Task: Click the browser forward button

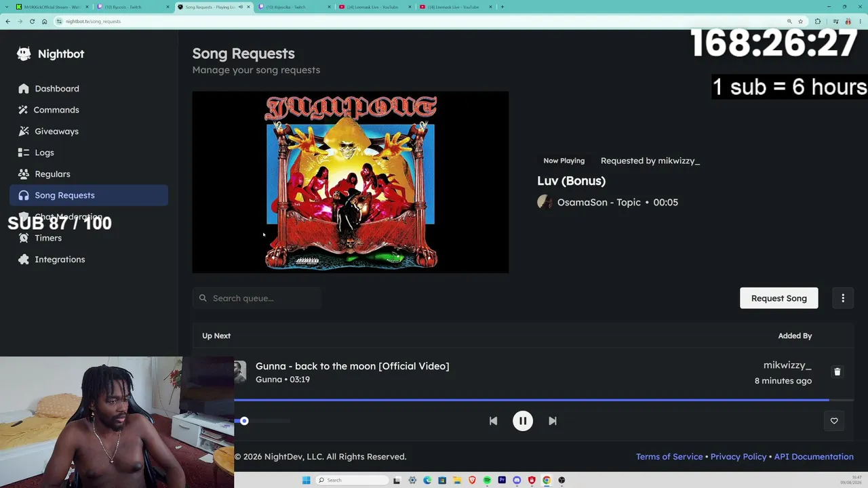Action: tap(20, 21)
